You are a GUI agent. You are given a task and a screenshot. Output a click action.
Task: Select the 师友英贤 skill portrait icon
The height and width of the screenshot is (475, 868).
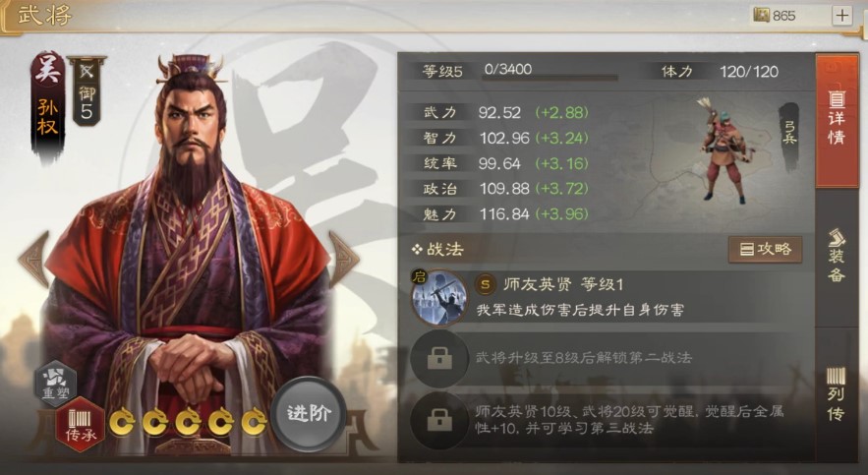click(x=439, y=297)
